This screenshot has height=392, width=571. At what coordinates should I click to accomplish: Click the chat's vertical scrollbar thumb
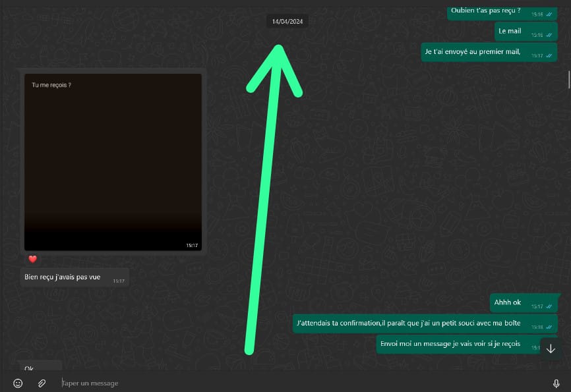click(x=568, y=79)
